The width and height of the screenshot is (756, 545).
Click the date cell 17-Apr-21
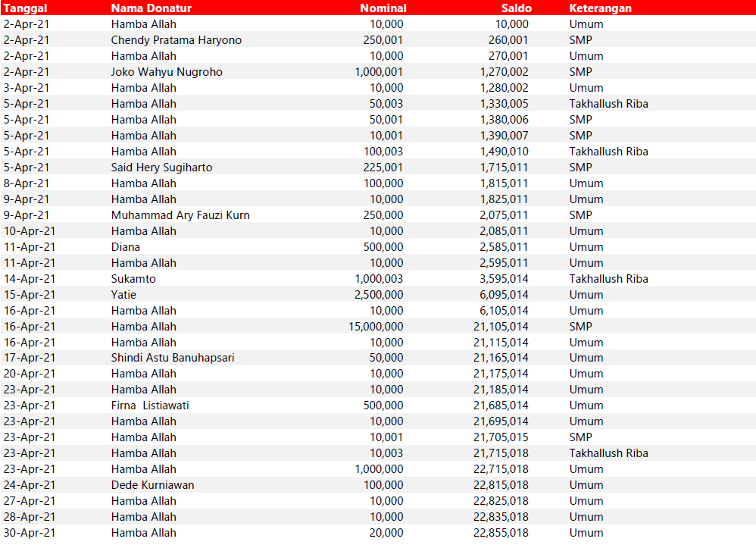pyautogui.click(x=30, y=358)
